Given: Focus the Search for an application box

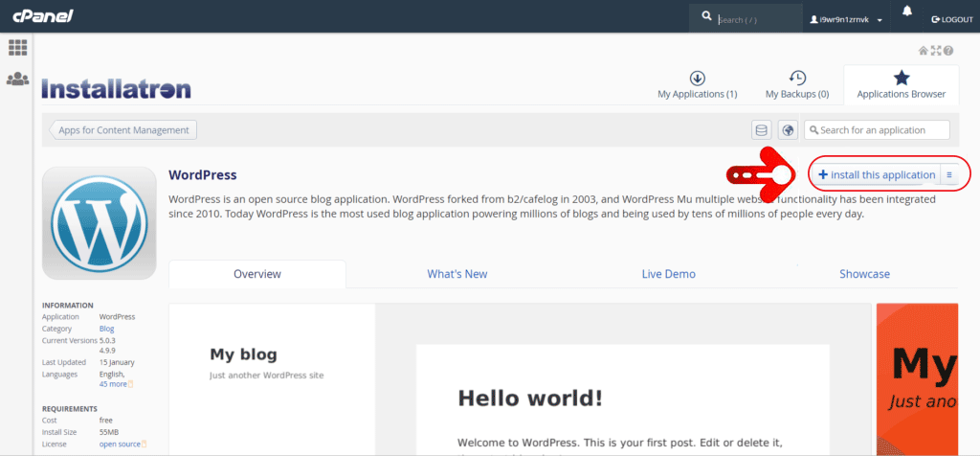Looking at the screenshot, I should point(877,130).
